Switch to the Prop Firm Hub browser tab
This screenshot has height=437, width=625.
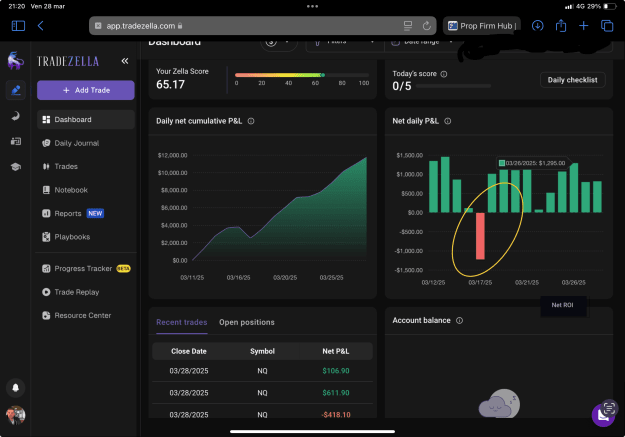point(482,26)
